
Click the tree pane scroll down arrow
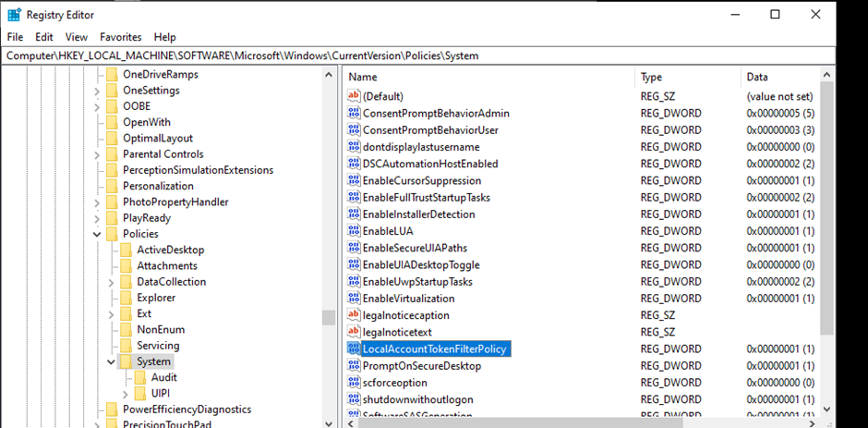[329, 423]
